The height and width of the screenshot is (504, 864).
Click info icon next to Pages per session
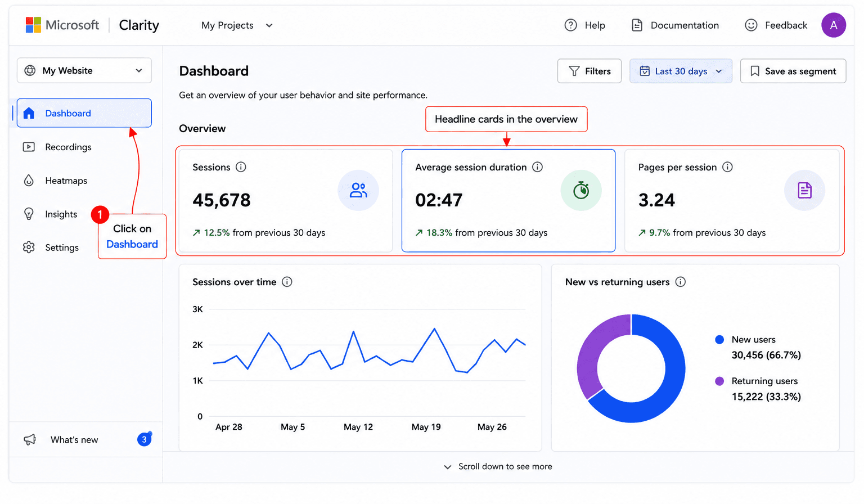[x=727, y=167]
